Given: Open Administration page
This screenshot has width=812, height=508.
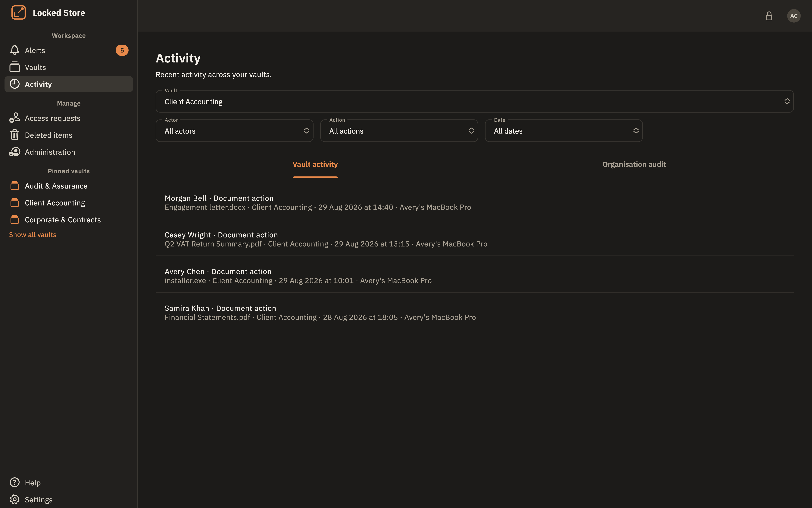Looking at the screenshot, I should [69, 152].
